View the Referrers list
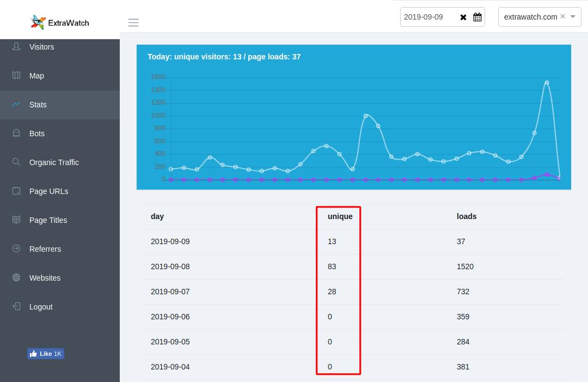The image size is (588, 382). coord(45,249)
